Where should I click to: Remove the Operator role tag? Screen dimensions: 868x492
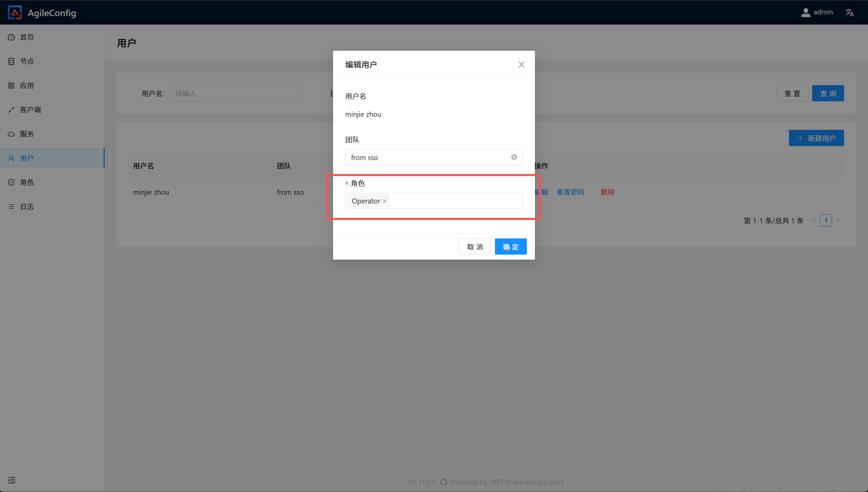point(385,201)
